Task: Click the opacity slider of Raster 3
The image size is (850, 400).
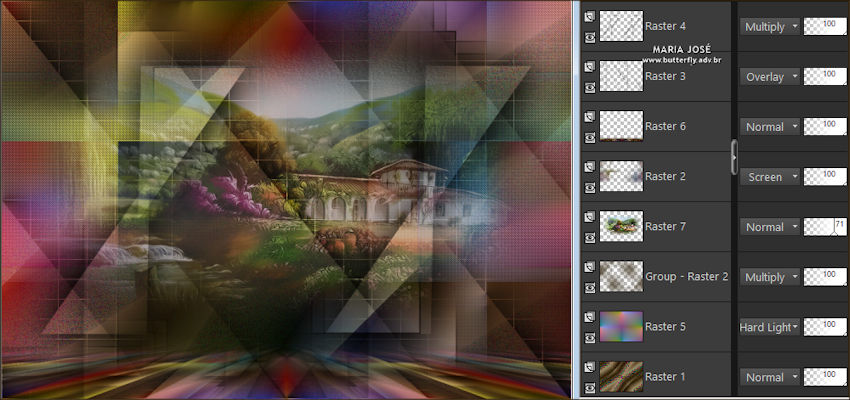Action: 825,76
